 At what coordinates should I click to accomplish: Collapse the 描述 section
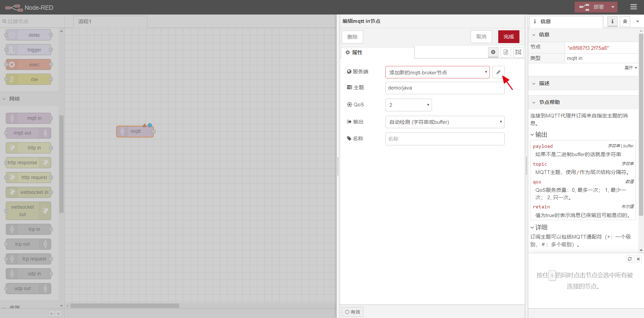pos(583,83)
